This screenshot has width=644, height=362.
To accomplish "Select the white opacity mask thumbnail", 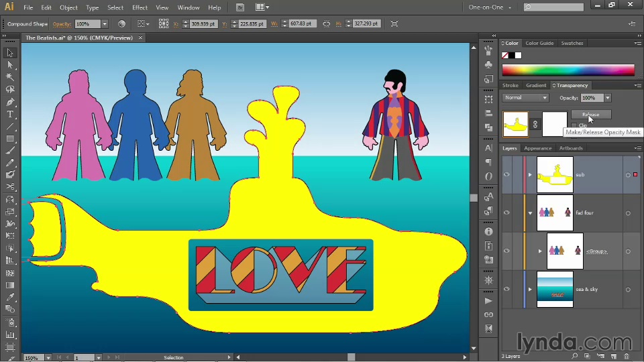I will pyautogui.click(x=555, y=124).
